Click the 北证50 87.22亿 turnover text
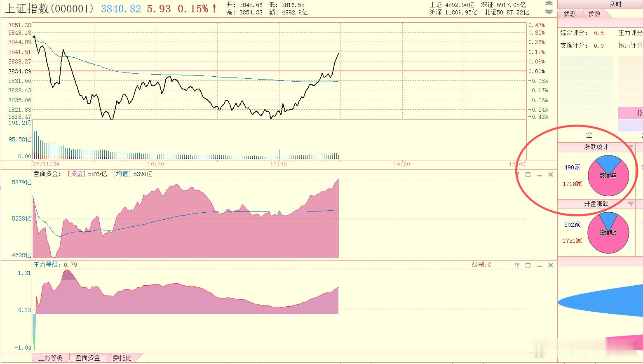 coord(507,12)
